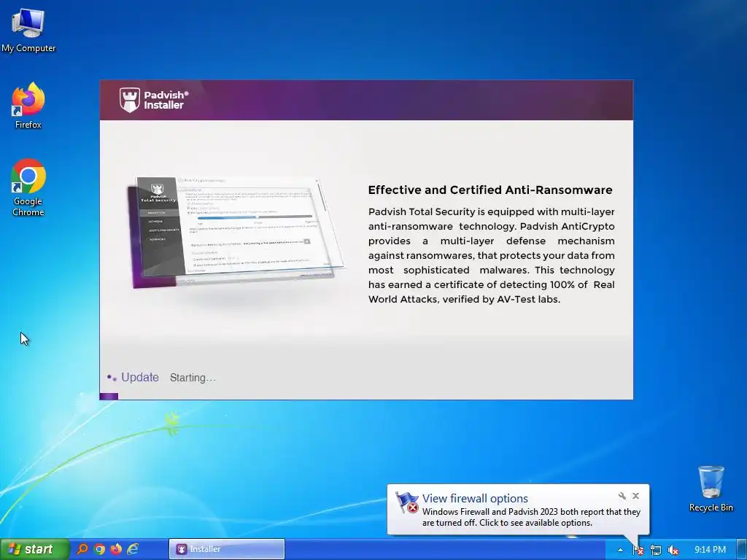Viewport: 747px width, 560px height.
Task: Click the firewall turned-off message text
Action: [531, 517]
